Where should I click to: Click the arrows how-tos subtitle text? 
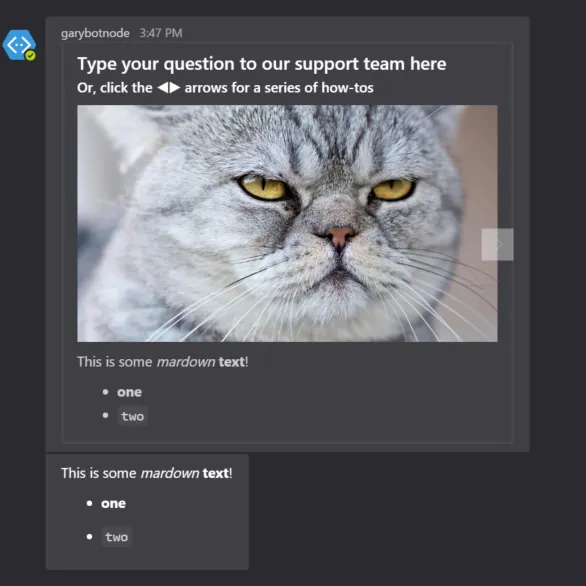click(225, 88)
